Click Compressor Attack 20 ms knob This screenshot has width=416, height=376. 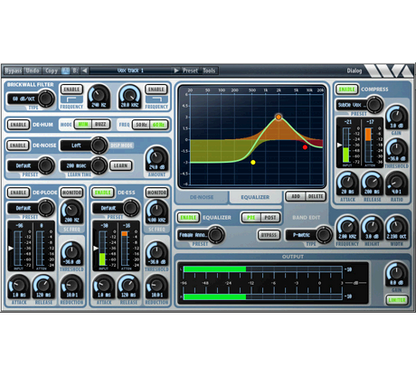pos(348,184)
